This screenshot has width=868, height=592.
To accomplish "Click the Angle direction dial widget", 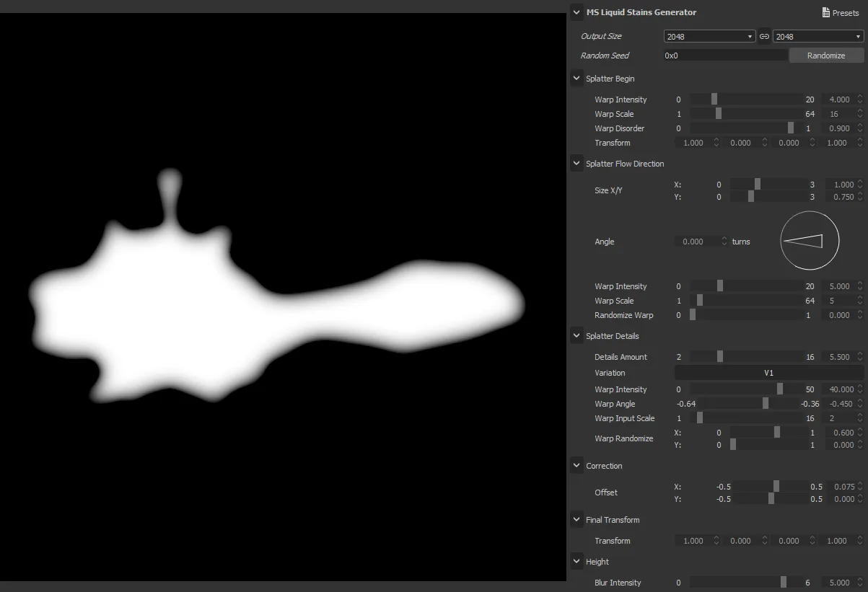I will [x=809, y=240].
